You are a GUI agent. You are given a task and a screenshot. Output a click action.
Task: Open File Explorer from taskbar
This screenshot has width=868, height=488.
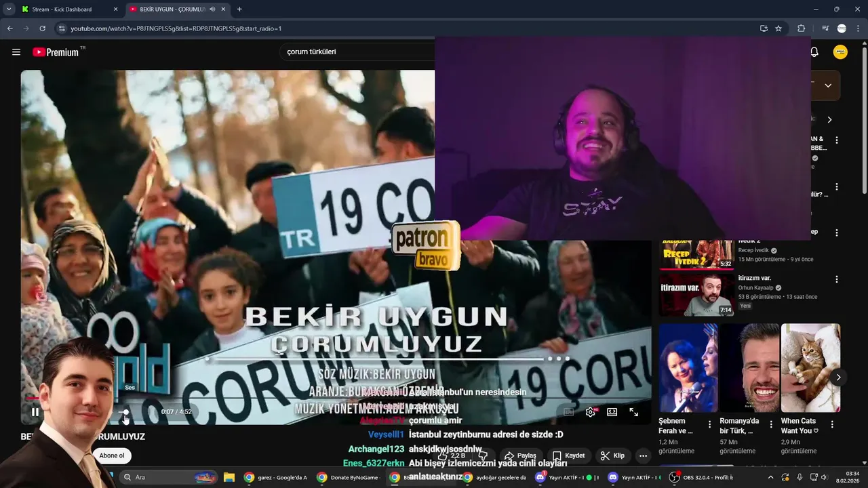tap(229, 477)
